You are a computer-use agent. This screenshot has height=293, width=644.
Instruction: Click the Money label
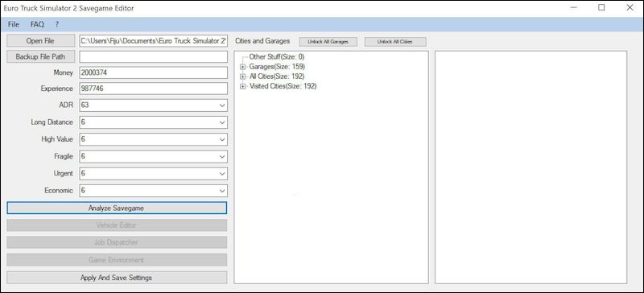[x=64, y=72]
